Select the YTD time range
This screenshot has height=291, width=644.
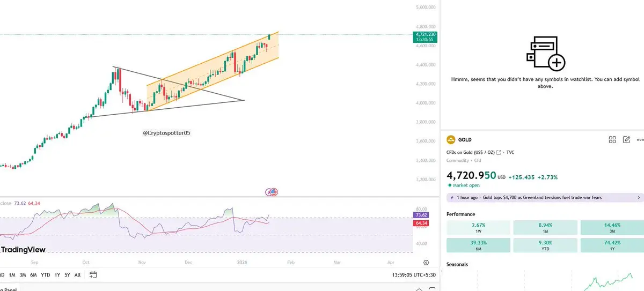click(46, 275)
